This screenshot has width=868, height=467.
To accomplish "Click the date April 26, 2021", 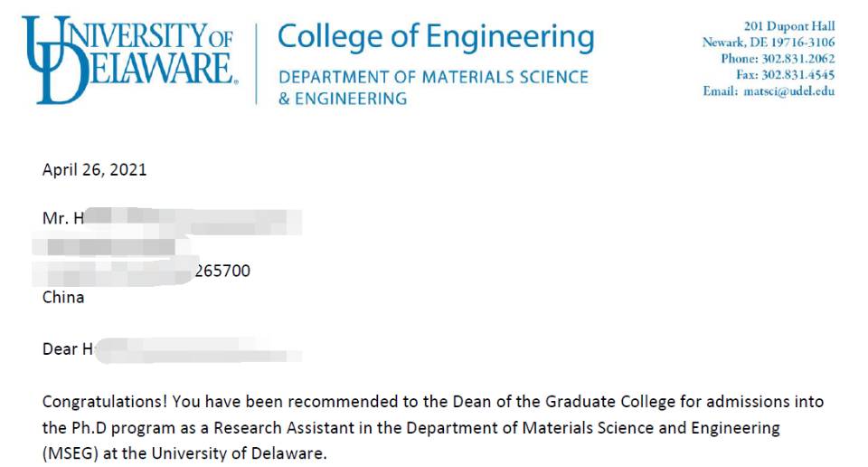I will click(x=94, y=169).
